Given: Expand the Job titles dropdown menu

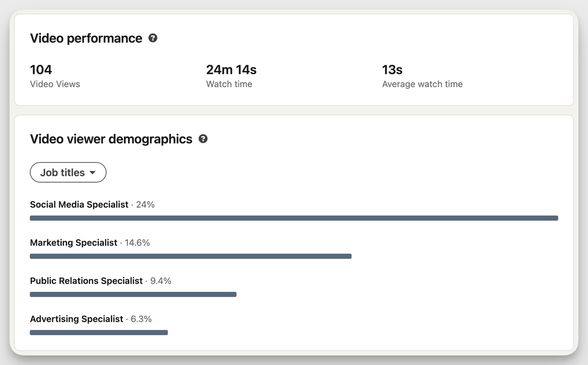Looking at the screenshot, I should click(68, 172).
